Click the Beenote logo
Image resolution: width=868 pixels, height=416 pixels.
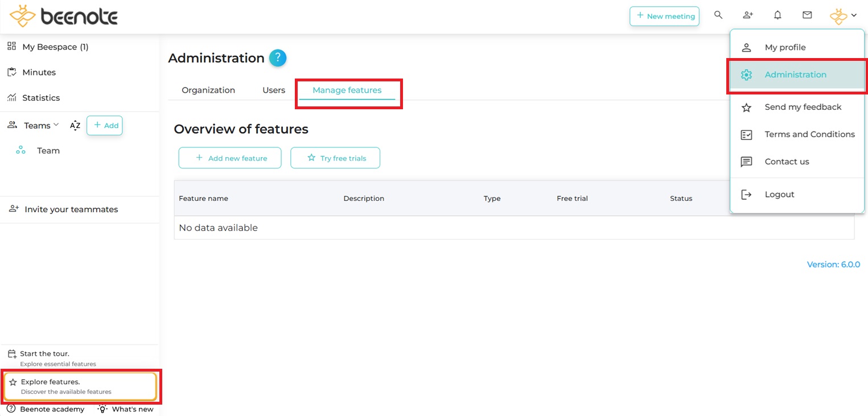pyautogui.click(x=64, y=17)
